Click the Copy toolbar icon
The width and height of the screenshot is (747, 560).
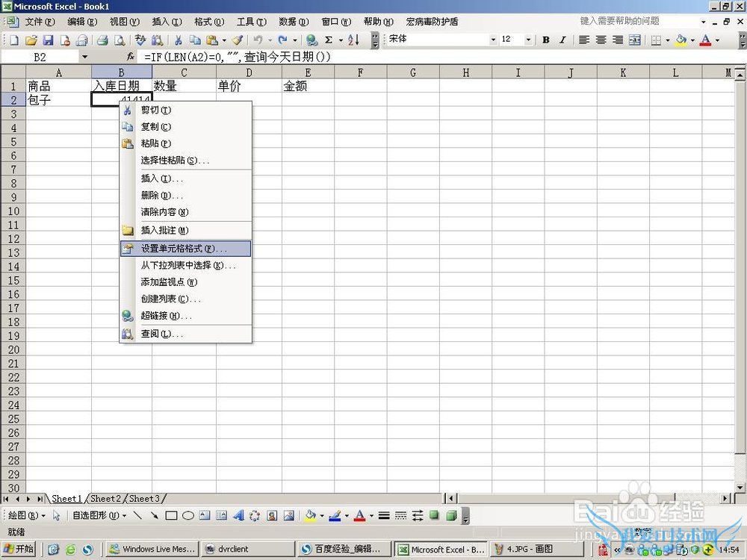click(x=195, y=40)
